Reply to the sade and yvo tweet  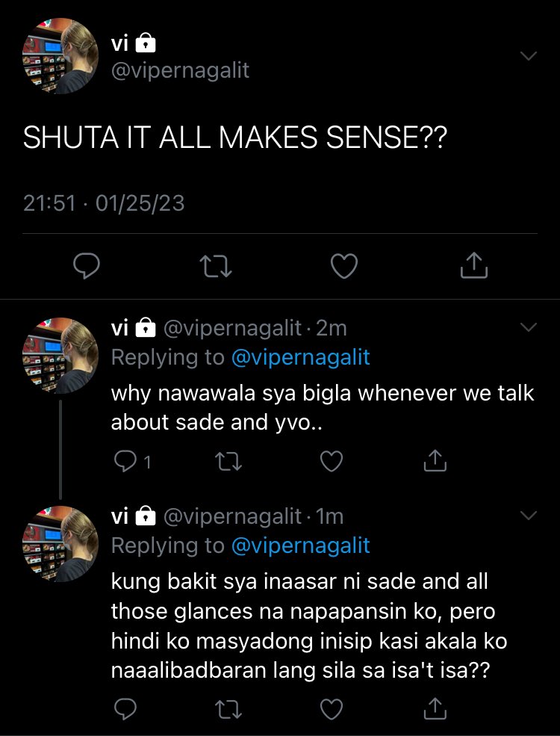click(x=132, y=462)
